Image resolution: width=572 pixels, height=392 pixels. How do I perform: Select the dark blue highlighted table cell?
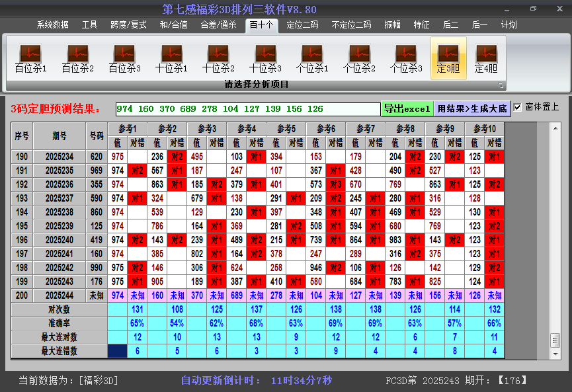pyautogui.click(x=118, y=351)
